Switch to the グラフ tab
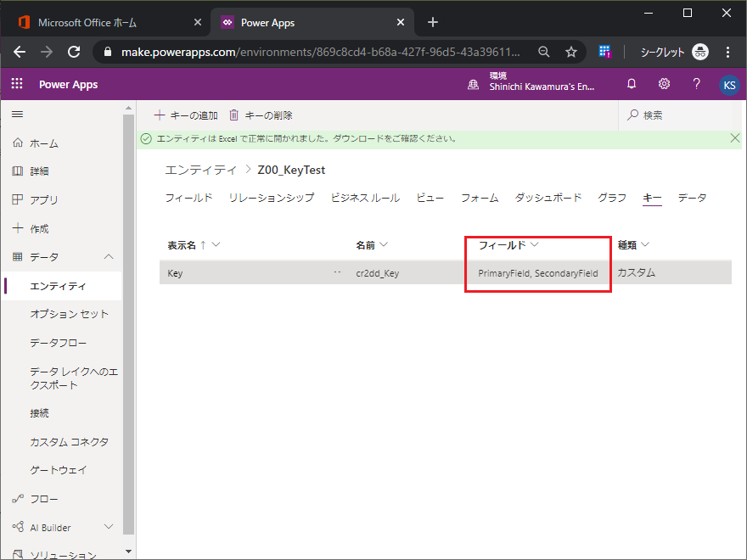The image size is (747, 560). pyautogui.click(x=612, y=198)
